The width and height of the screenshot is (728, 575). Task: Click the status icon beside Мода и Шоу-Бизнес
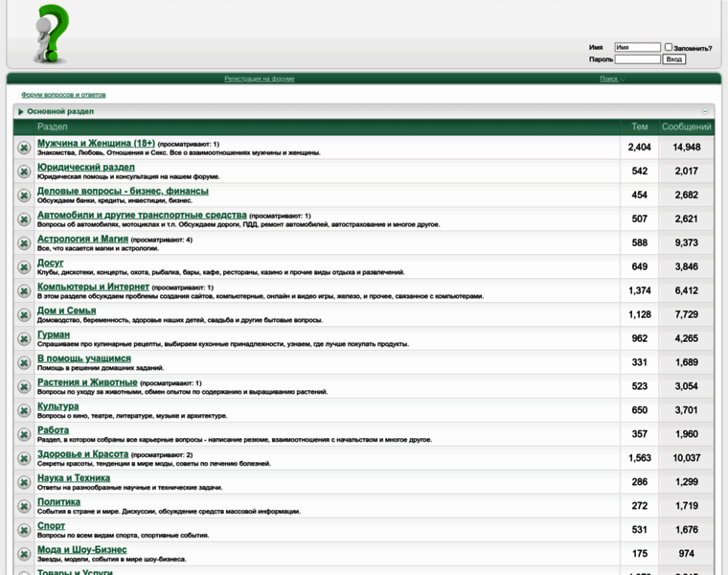click(x=24, y=554)
